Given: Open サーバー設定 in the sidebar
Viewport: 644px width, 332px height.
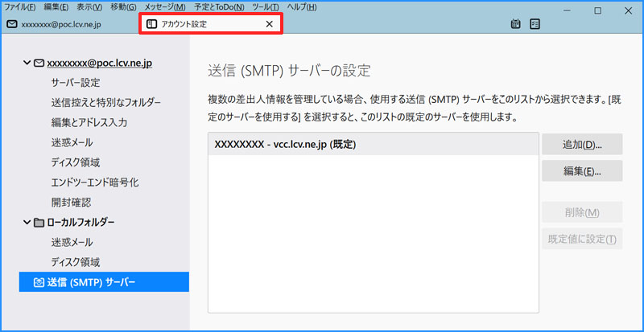Looking at the screenshot, I should coord(76,82).
